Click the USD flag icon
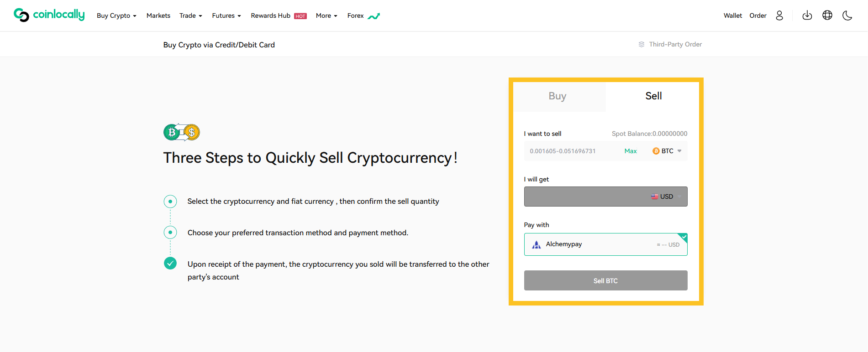Viewport: 868px width, 352px height. click(655, 197)
